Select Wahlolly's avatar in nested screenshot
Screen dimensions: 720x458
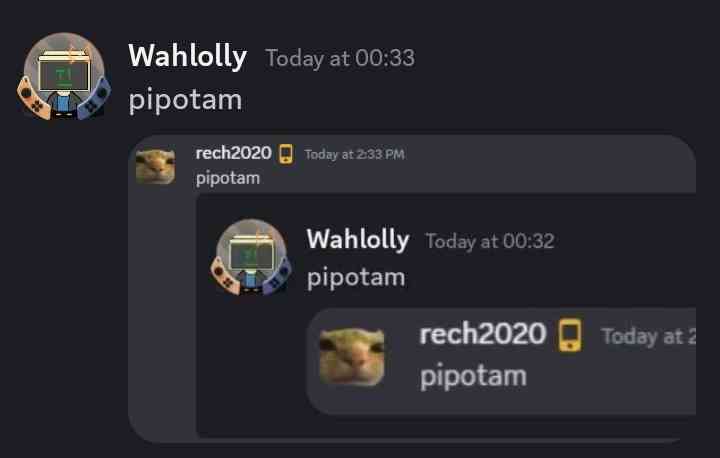click(x=251, y=257)
